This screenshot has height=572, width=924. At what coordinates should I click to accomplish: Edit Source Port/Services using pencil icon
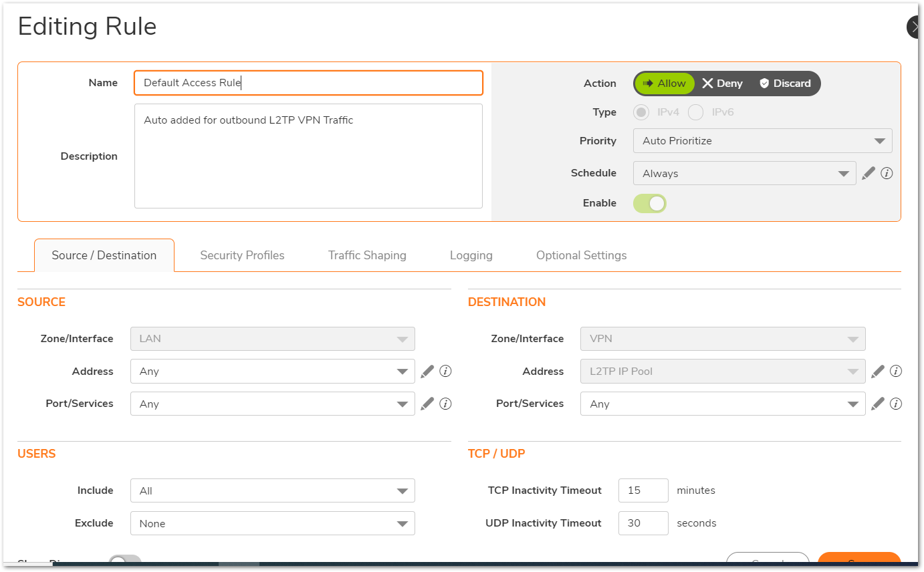pyautogui.click(x=427, y=404)
